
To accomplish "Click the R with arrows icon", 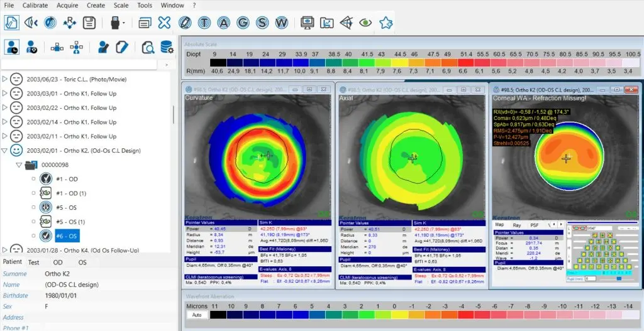I will coord(69,23).
